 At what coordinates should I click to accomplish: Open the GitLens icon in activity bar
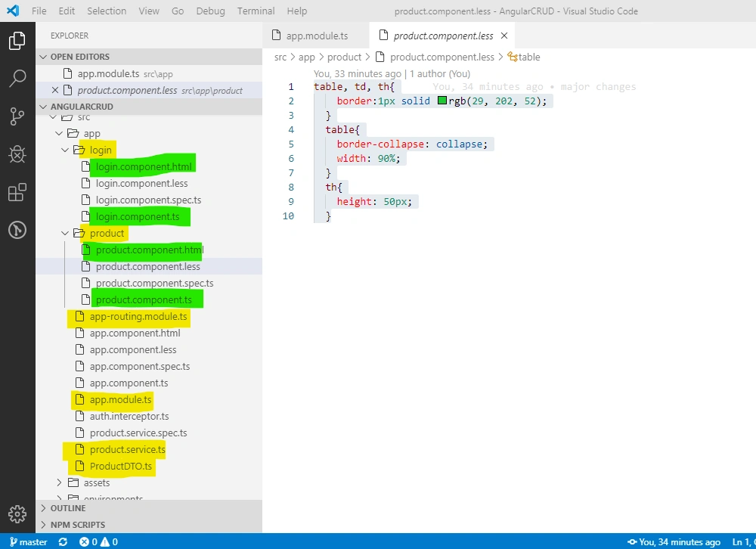17,230
